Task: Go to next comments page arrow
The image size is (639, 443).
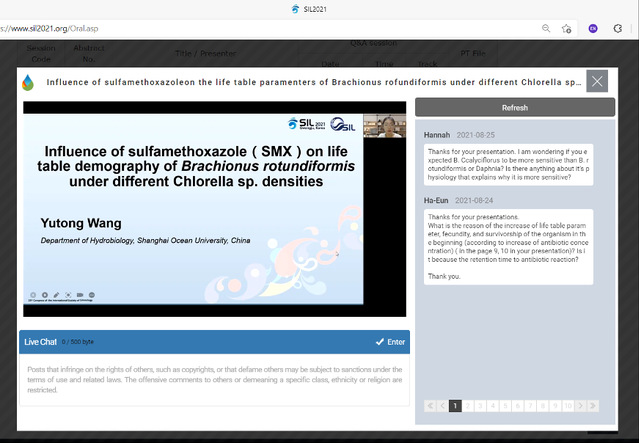Action: 581,406
